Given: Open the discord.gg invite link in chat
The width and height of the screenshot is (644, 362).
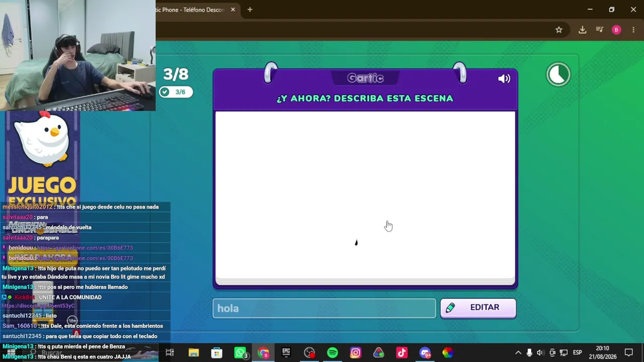Looking at the screenshot, I should (38, 306).
